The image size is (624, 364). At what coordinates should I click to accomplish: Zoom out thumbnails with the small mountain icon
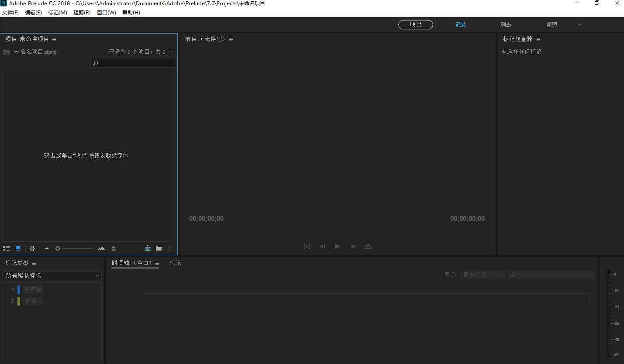(x=47, y=248)
